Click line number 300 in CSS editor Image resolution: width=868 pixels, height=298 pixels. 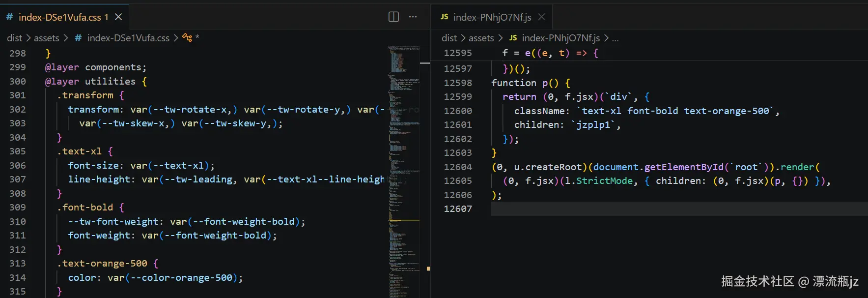click(18, 82)
